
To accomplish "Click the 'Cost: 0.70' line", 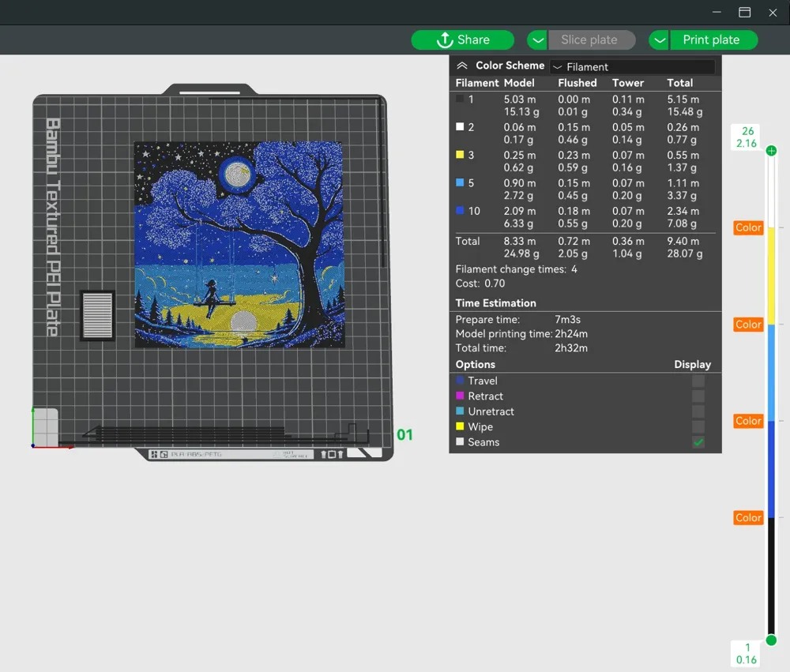I will pyautogui.click(x=480, y=283).
